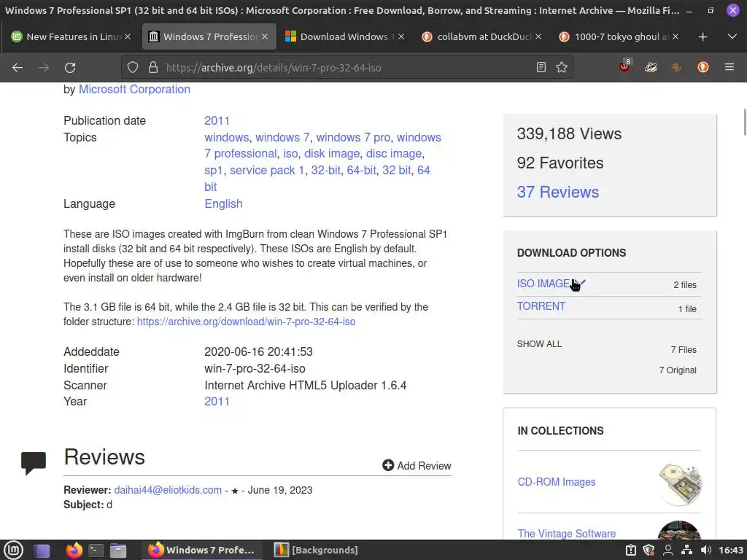
Task: Open the network connections tray icon
Action: [686, 550]
